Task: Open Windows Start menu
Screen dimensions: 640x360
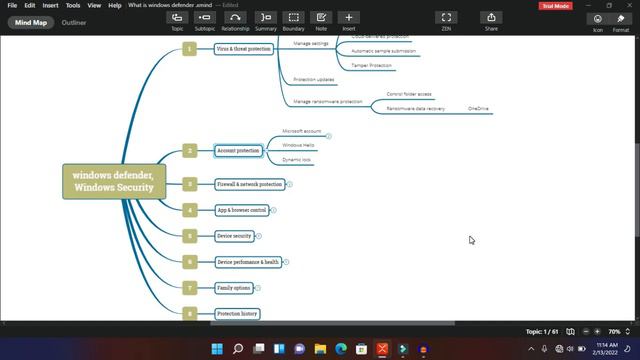Action: [x=217, y=349]
